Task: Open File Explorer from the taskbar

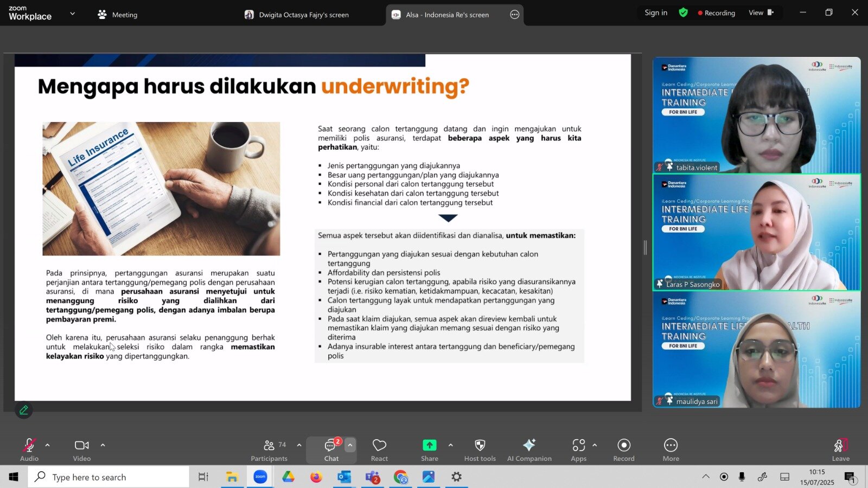Action: 232,477
